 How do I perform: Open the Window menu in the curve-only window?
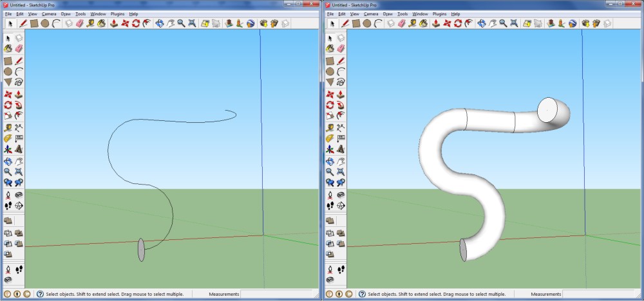(x=98, y=14)
